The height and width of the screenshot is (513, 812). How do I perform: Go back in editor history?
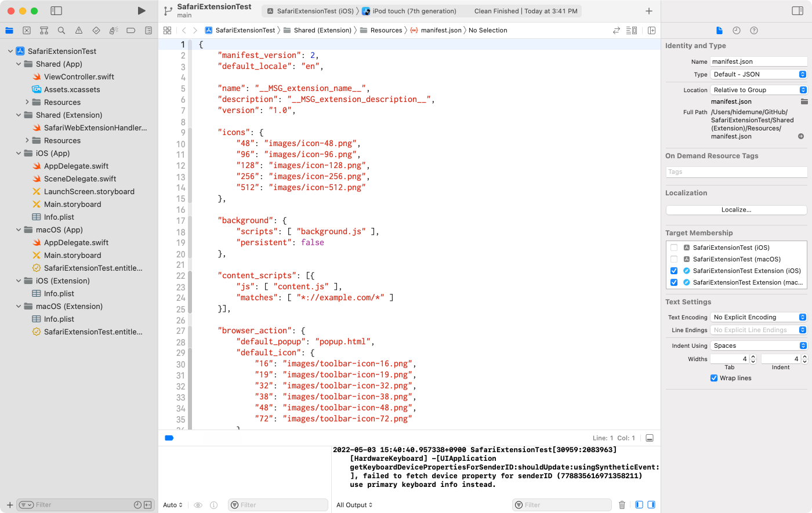click(x=184, y=31)
